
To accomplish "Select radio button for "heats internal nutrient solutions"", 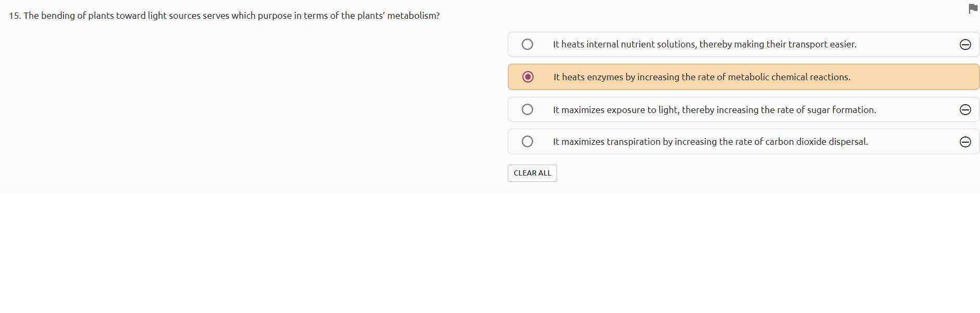I will pyautogui.click(x=527, y=44).
